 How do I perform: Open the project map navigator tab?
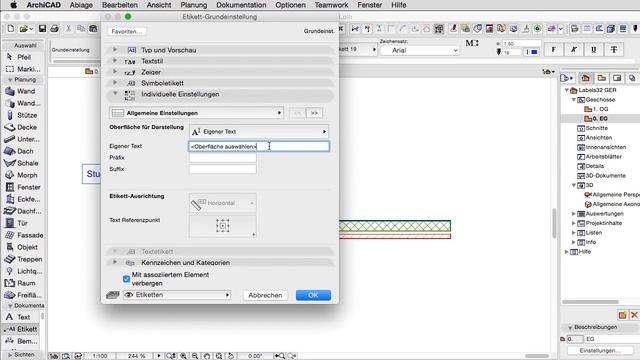[586, 78]
